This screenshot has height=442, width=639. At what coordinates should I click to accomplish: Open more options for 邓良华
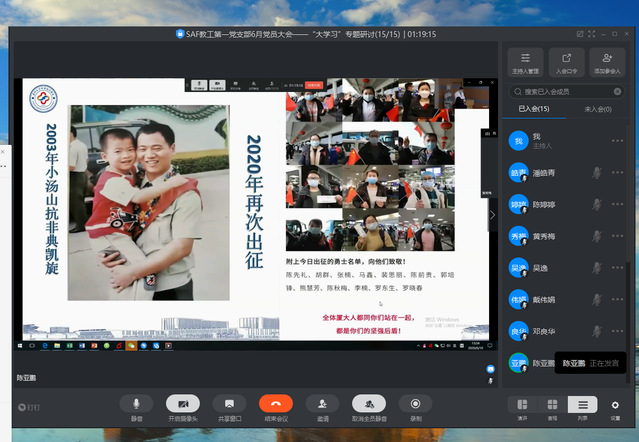(x=617, y=331)
